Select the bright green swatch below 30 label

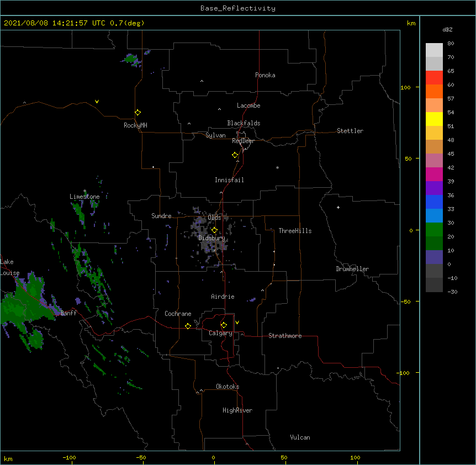[434, 230]
